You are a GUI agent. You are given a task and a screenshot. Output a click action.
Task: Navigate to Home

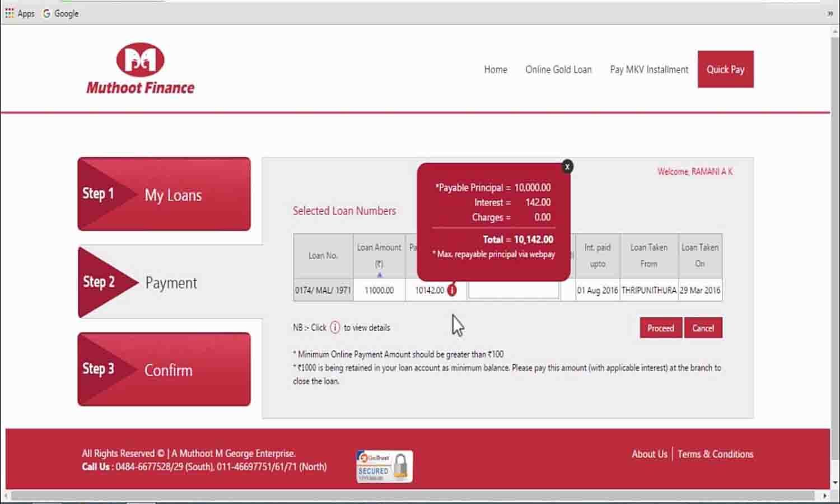tap(495, 69)
